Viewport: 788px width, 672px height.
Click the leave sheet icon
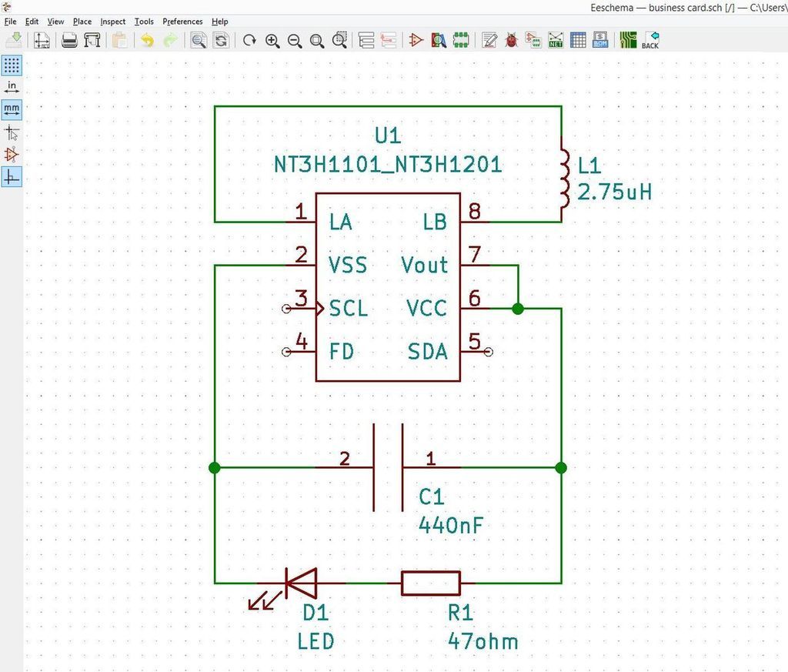click(x=389, y=40)
